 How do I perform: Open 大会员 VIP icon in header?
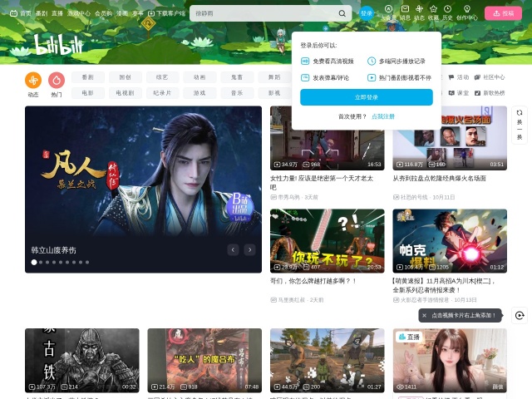(x=388, y=9)
